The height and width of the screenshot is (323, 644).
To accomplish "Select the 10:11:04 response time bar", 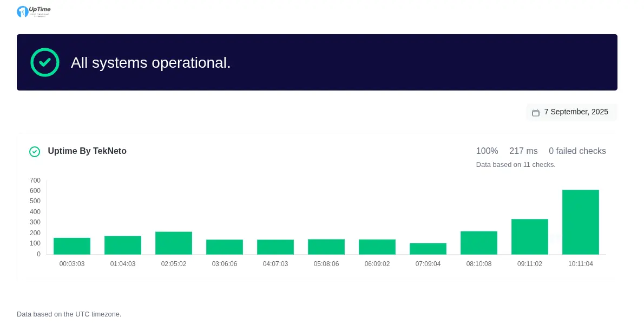I will pos(580,222).
